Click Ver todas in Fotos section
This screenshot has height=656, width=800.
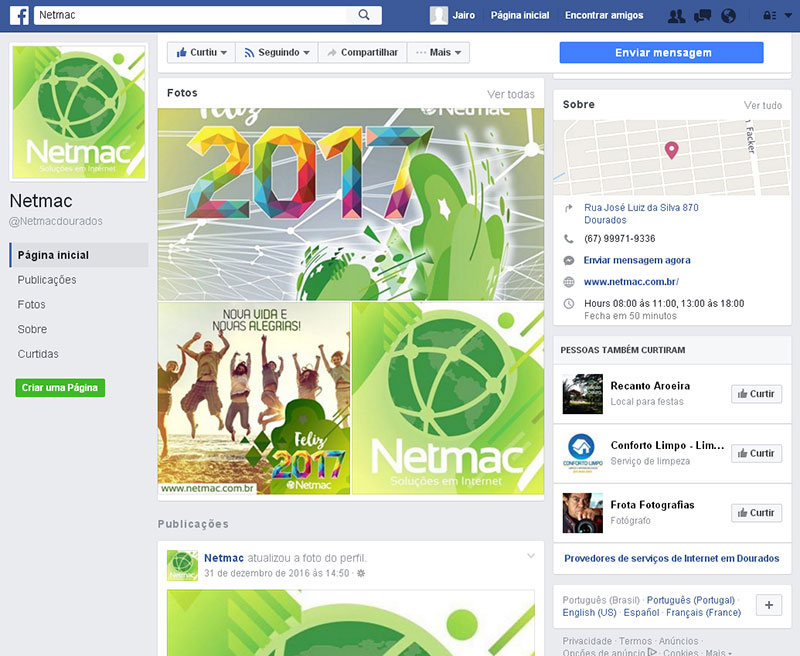[x=511, y=94]
